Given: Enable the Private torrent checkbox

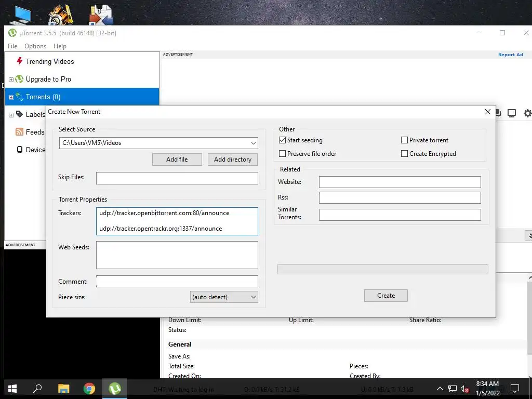Looking at the screenshot, I should coord(404,140).
